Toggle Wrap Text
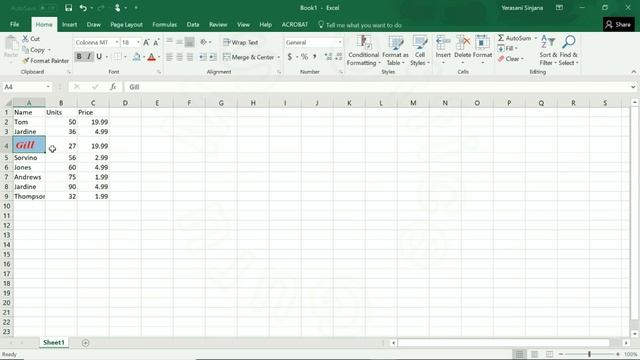The image size is (640, 360). coord(240,42)
